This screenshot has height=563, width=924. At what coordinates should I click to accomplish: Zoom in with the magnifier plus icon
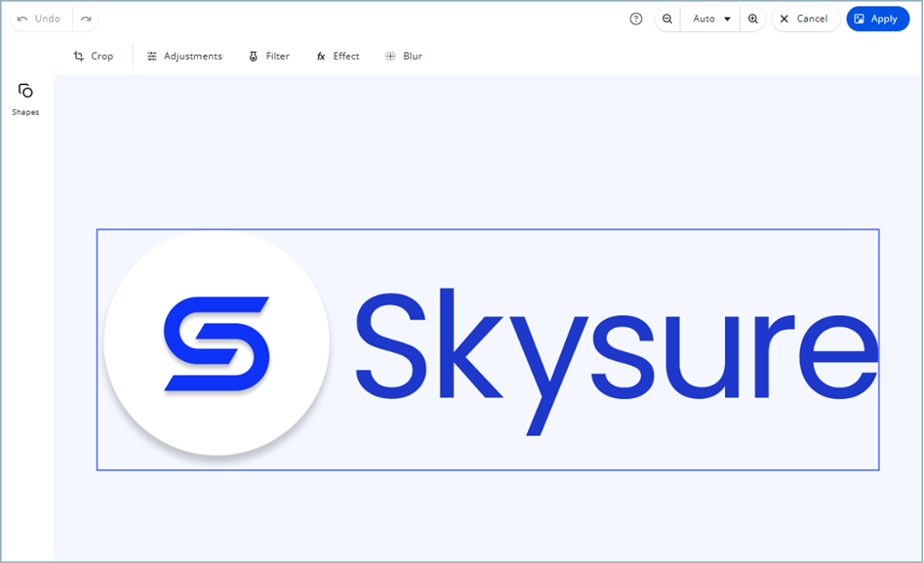[753, 19]
